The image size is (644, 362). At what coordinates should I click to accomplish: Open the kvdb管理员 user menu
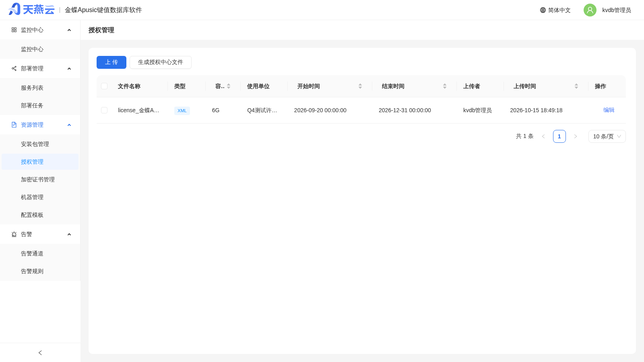coord(617,10)
